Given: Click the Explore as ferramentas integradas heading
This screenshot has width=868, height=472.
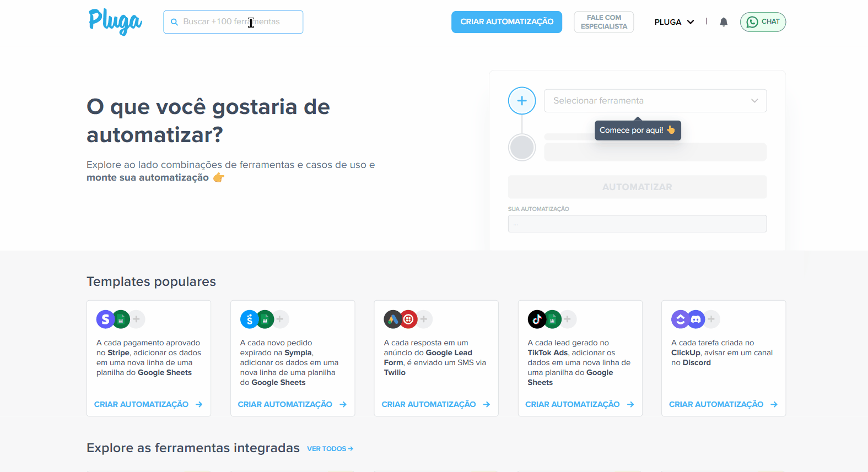Looking at the screenshot, I should pyautogui.click(x=193, y=448).
